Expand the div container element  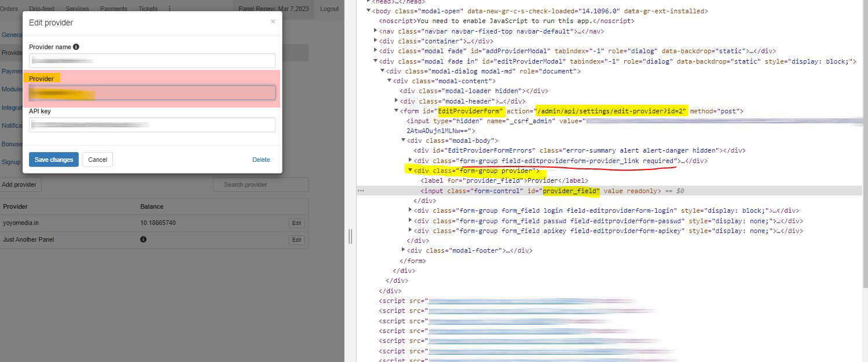coord(376,41)
